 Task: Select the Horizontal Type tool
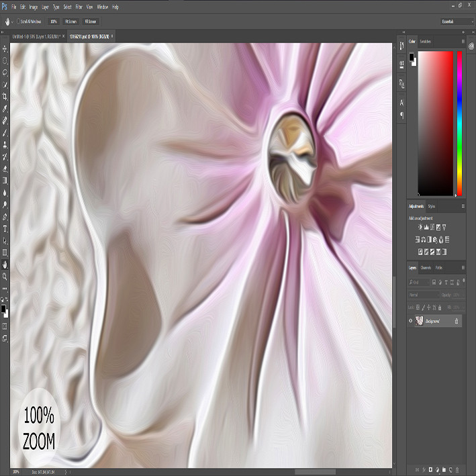point(5,229)
